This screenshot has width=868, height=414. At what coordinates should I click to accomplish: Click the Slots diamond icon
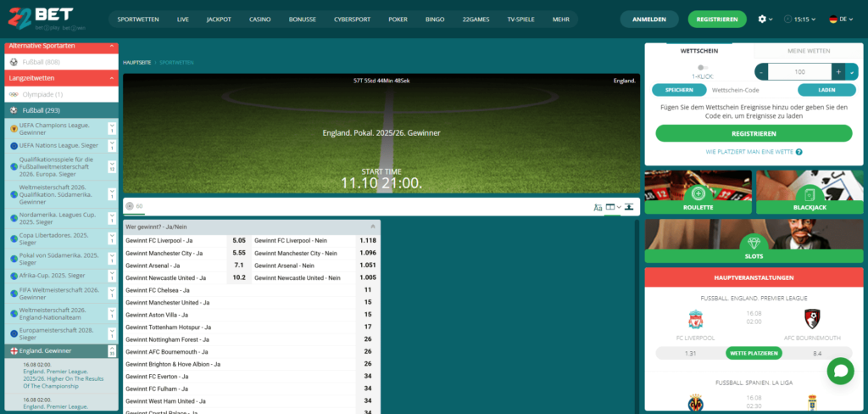(x=754, y=242)
